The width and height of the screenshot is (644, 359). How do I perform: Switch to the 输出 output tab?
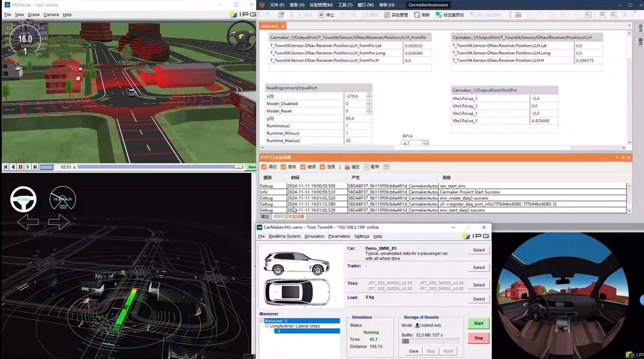pyautogui.click(x=265, y=217)
